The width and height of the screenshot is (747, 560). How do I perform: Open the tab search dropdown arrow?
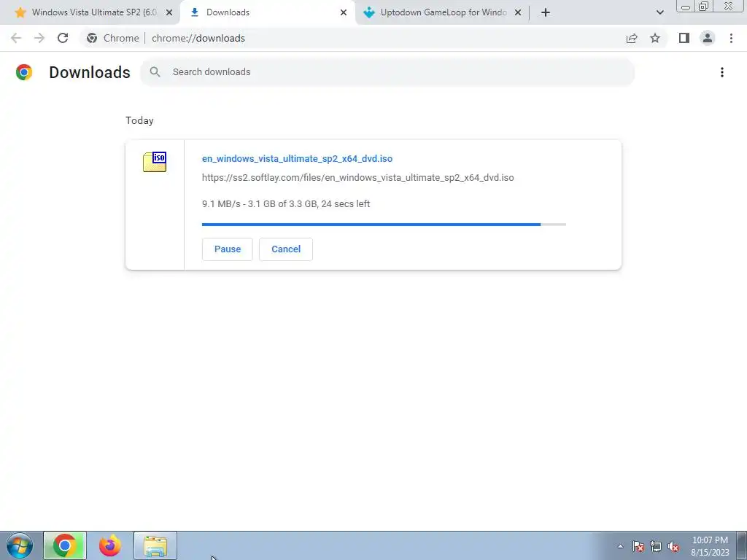point(659,12)
